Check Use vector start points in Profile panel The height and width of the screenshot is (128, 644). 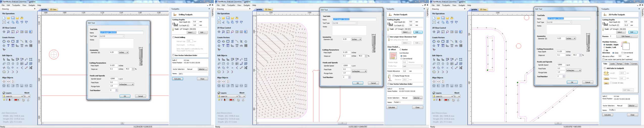coord(603,60)
